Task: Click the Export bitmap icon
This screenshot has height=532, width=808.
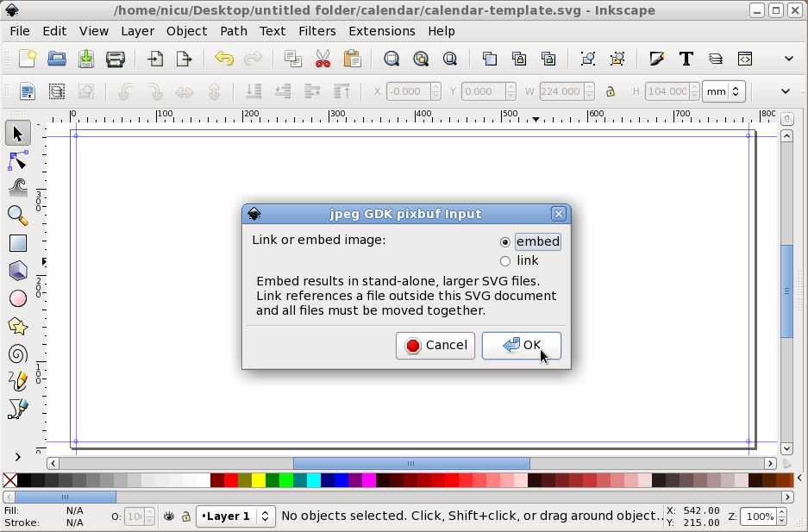Action: (184, 59)
